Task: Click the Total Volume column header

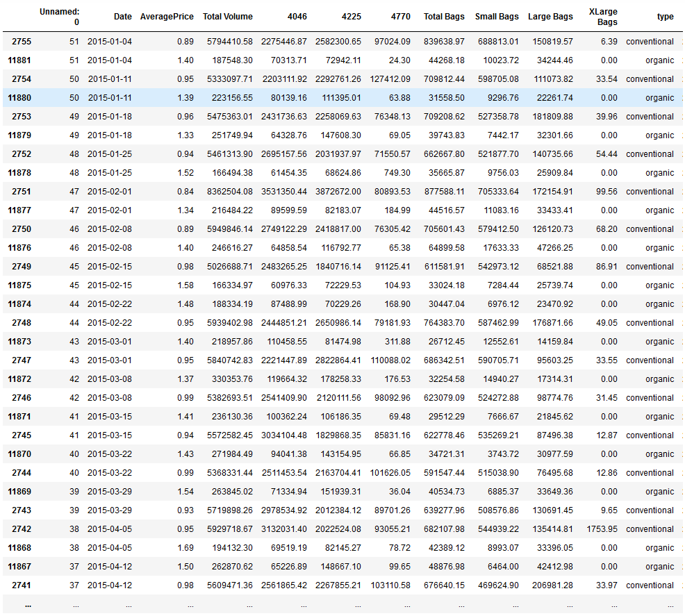Action: click(x=228, y=17)
